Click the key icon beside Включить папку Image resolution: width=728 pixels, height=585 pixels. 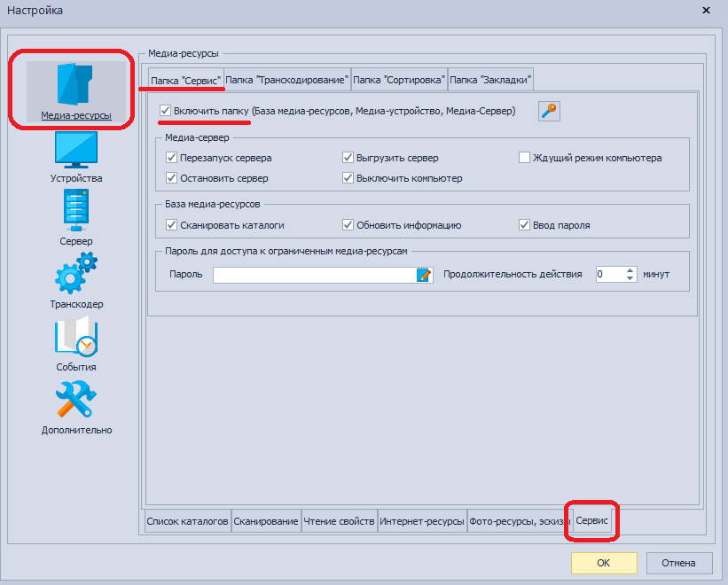click(549, 111)
